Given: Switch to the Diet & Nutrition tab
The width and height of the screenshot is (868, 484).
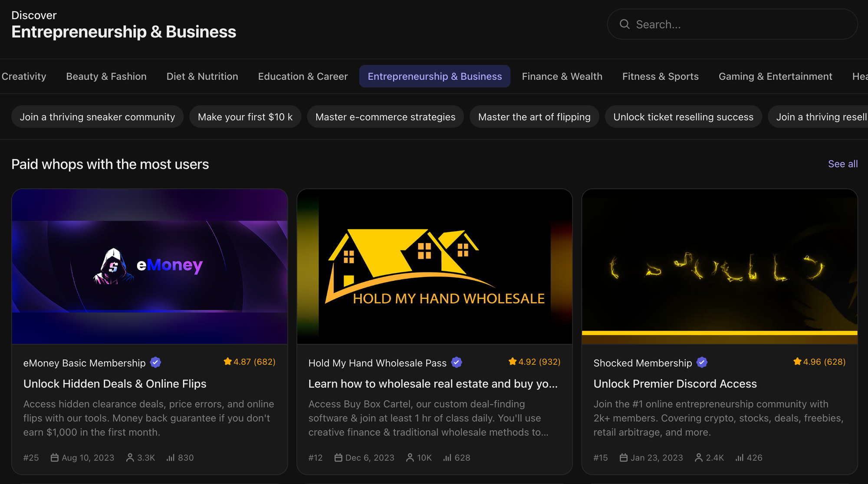Looking at the screenshot, I should [x=202, y=76].
